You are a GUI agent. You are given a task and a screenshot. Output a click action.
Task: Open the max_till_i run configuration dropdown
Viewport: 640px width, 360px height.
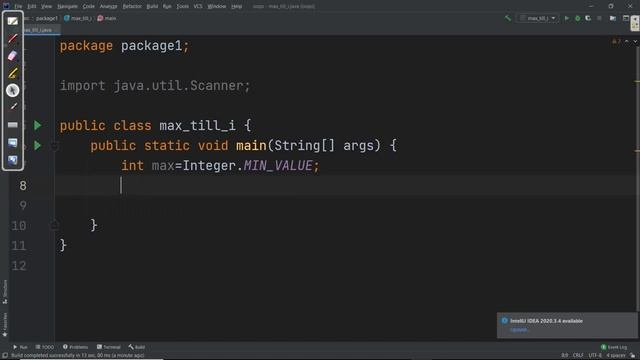(x=538, y=18)
